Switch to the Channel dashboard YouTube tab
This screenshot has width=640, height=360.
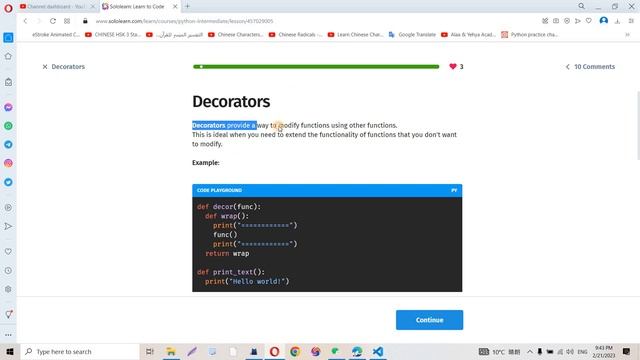[x=55, y=7]
